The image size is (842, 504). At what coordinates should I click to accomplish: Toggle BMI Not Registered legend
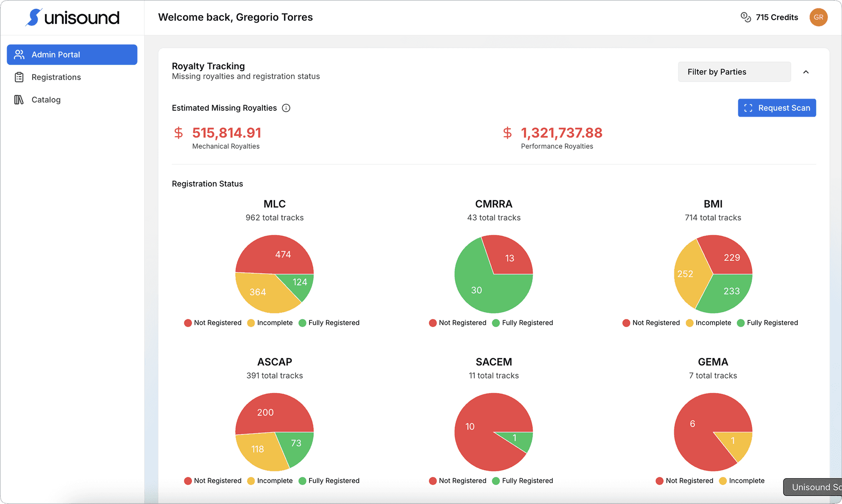coord(651,323)
